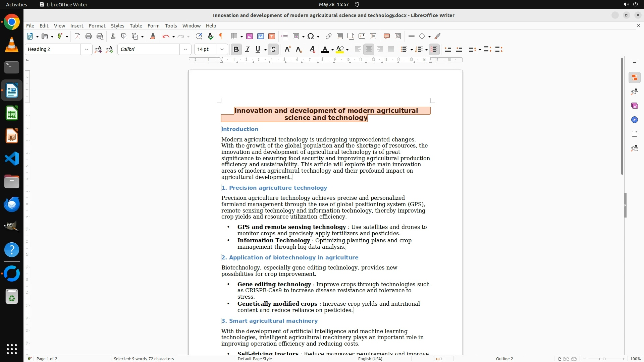Open the Tools menu
The width and height of the screenshot is (644, 362).
pyautogui.click(x=171, y=26)
